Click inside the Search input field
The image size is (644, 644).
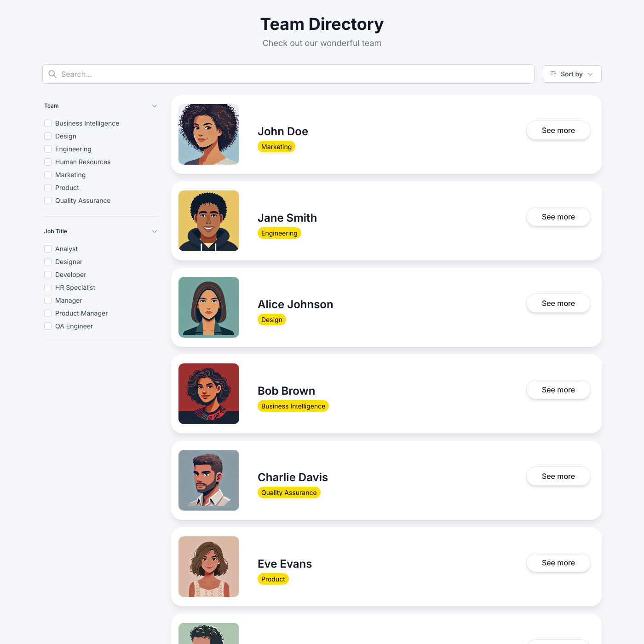[x=184, y=74]
